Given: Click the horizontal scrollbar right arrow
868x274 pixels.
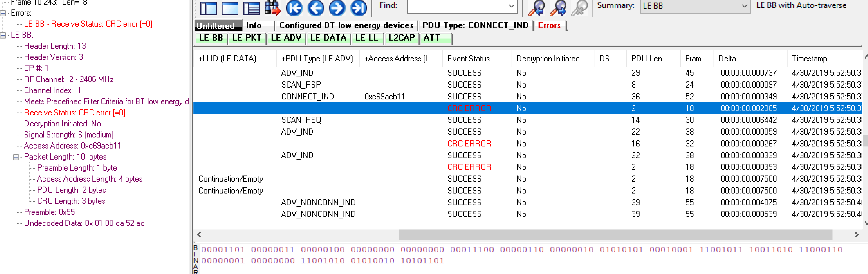Looking at the screenshot, I should (x=856, y=235).
